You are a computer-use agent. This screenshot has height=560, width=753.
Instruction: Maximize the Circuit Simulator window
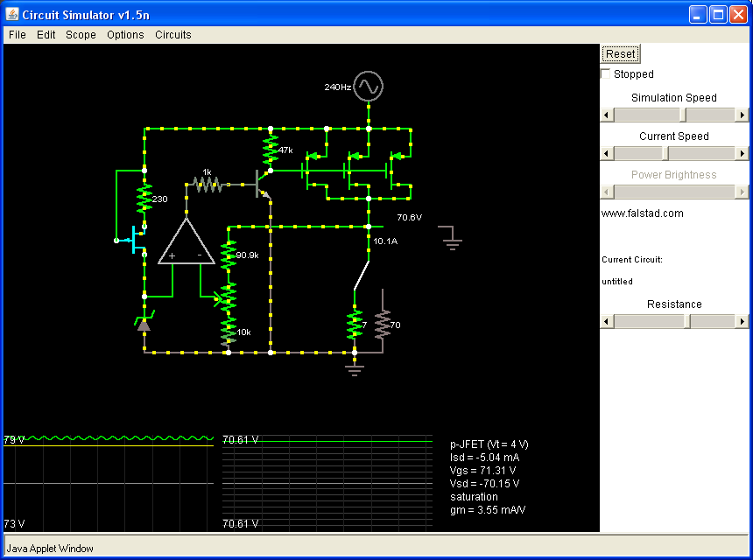pyautogui.click(x=719, y=15)
